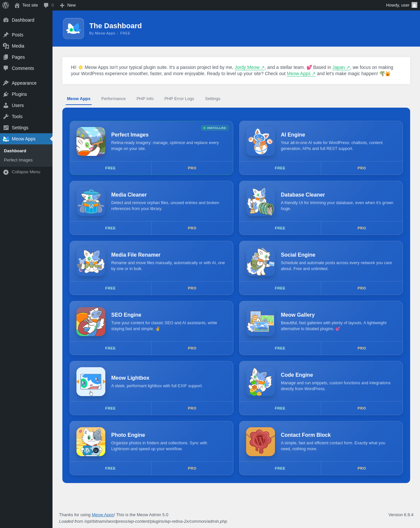Click the Database Cleaner app icon
Screen dimensions: 420x528
261,201
